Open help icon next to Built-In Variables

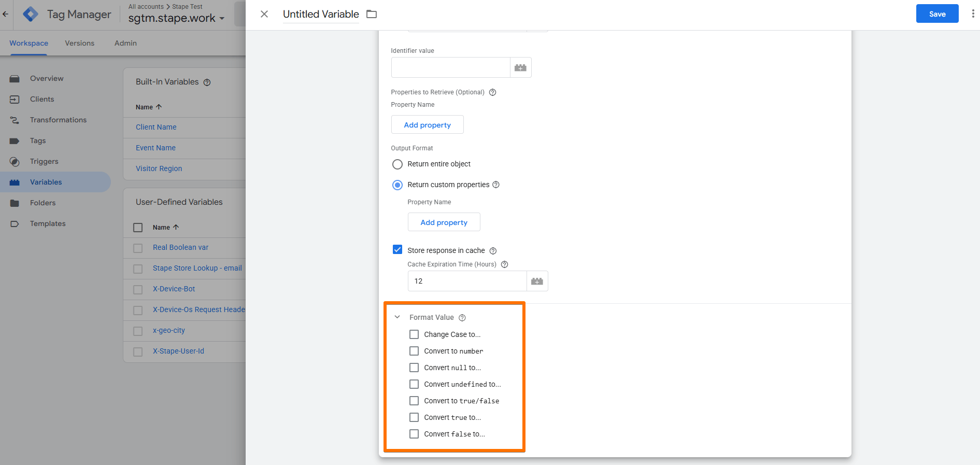pyautogui.click(x=207, y=82)
